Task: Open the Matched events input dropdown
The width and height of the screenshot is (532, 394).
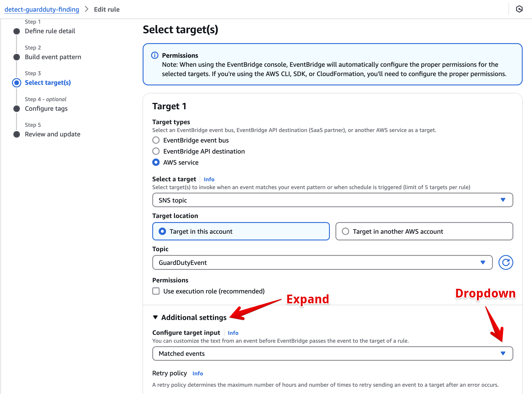Action: coord(332,353)
